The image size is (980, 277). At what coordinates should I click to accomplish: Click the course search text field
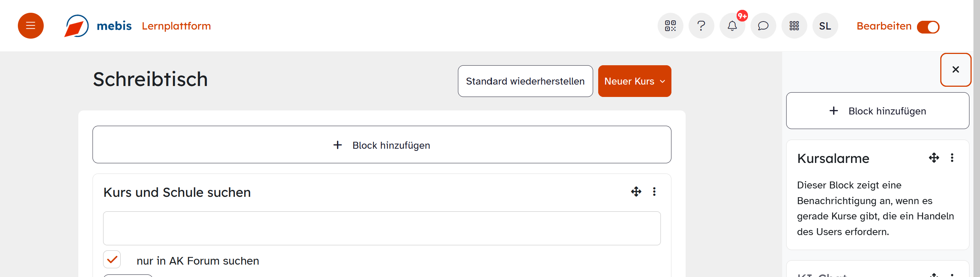tap(381, 228)
